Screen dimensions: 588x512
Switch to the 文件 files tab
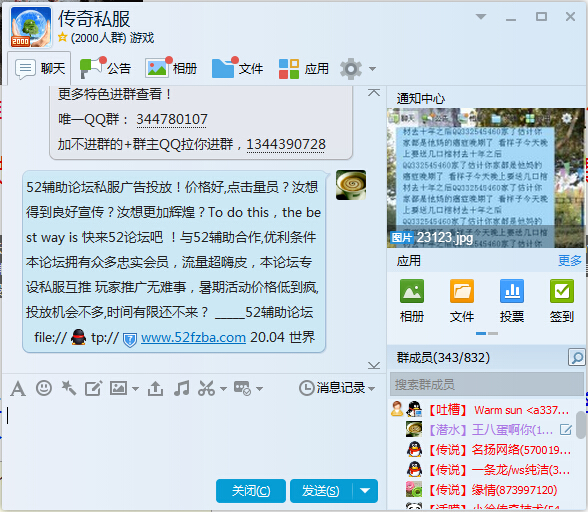point(237,69)
